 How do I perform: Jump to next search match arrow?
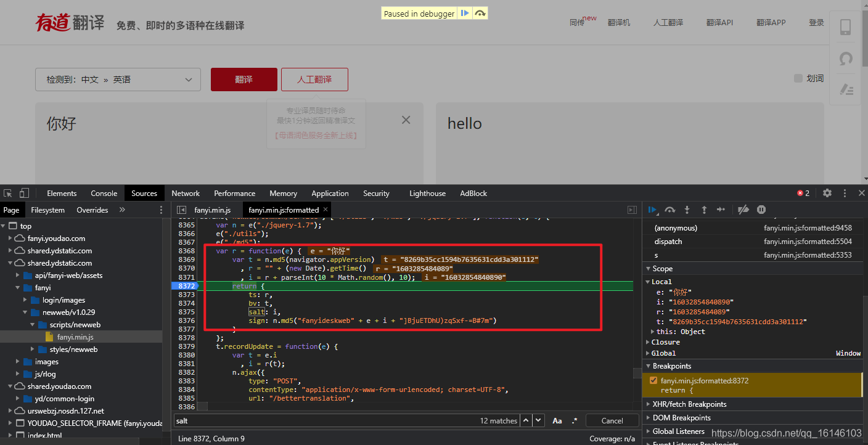(539, 420)
